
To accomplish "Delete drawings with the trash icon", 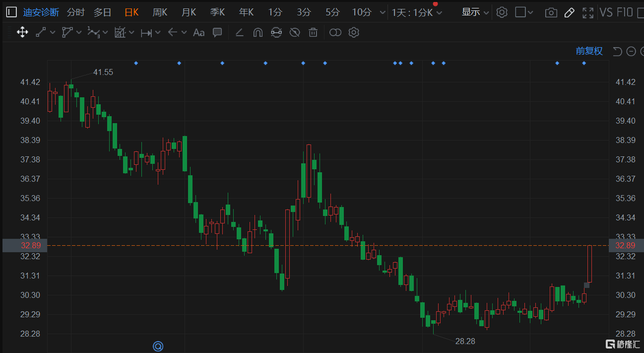I will pos(313,33).
